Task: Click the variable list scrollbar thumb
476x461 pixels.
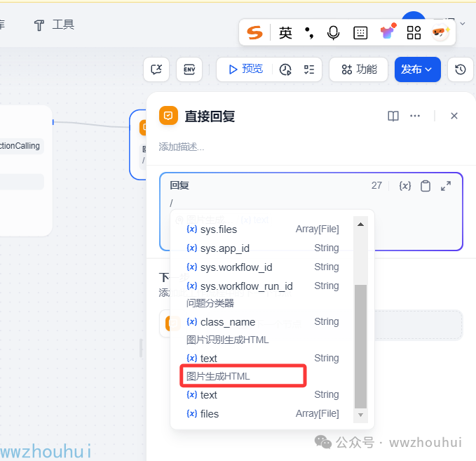Action: (x=360, y=347)
